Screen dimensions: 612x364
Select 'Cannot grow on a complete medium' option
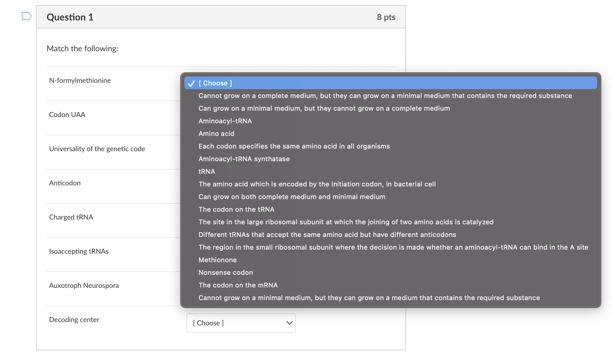[x=390, y=96]
